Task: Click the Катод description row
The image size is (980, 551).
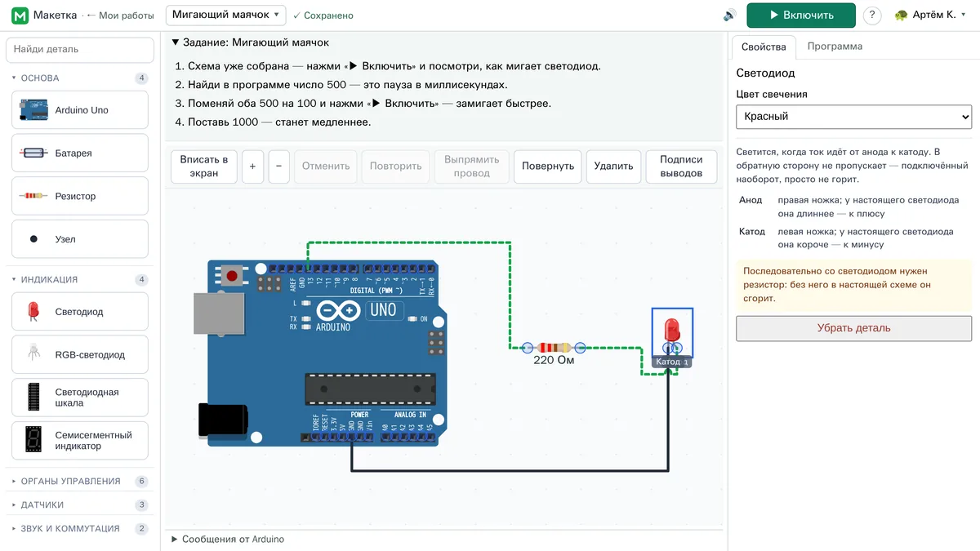Action: point(853,238)
